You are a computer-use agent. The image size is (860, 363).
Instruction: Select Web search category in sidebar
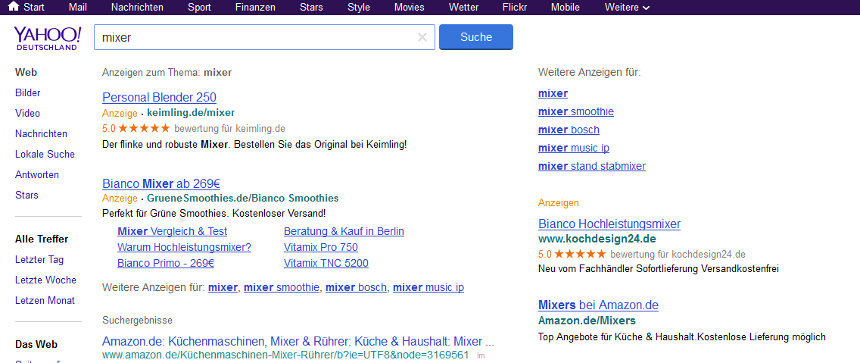(26, 72)
